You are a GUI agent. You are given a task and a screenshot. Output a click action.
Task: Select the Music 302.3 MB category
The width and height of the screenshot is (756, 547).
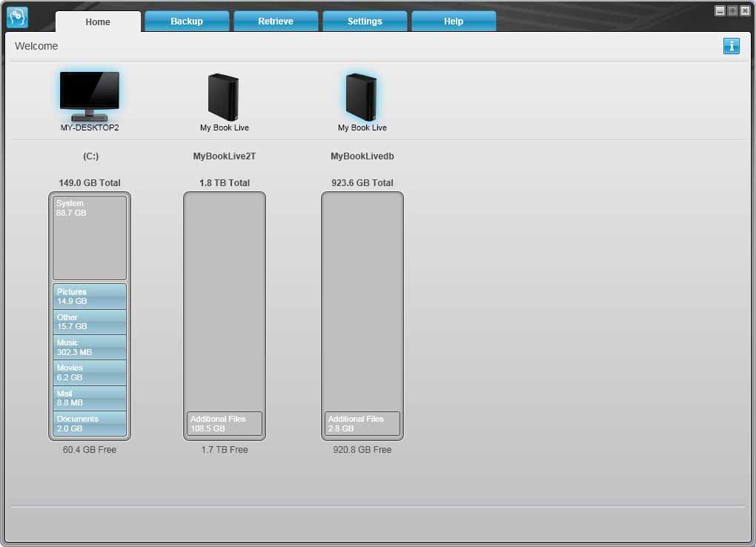pyautogui.click(x=90, y=348)
